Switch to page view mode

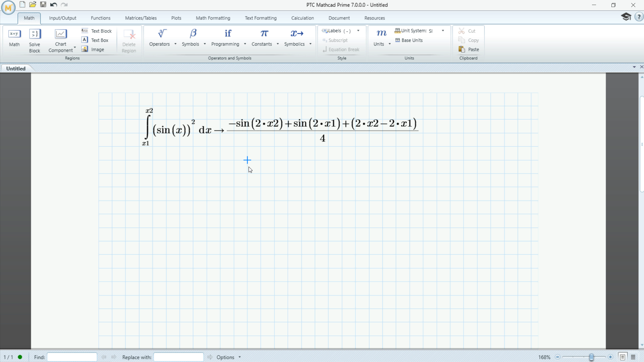623,357
